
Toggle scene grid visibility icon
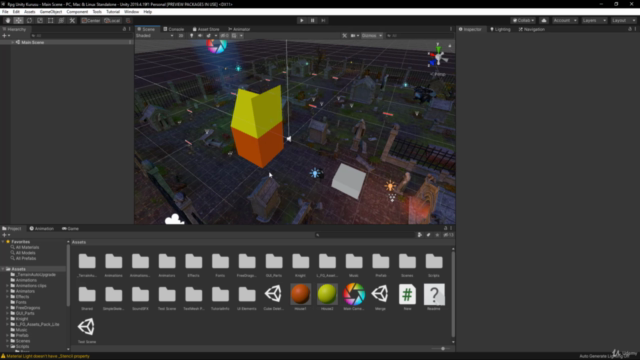click(234, 36)
